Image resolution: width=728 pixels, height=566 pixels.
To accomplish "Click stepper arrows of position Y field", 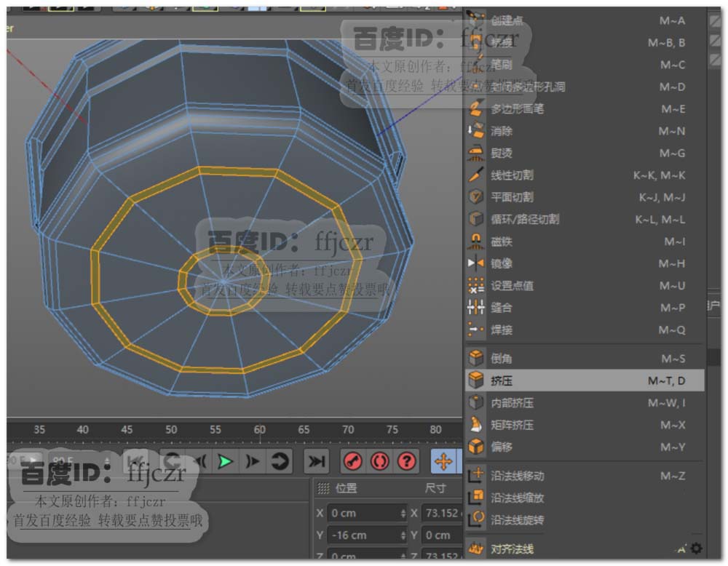I will pos(403,535).
